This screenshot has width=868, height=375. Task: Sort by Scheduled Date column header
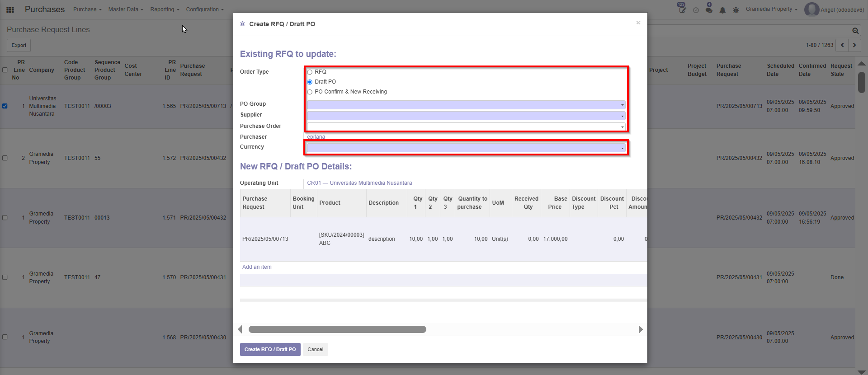pos(780,70)
